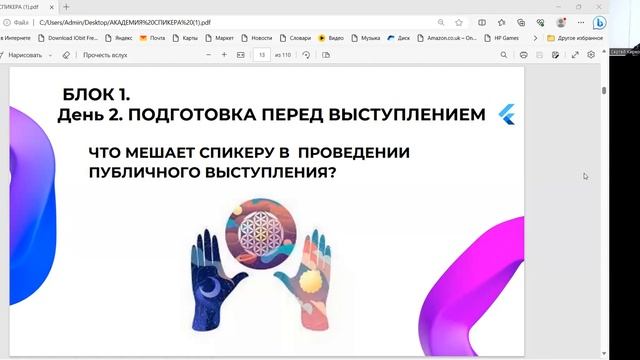Start Прочесть вслух read aloud
This screenshot has height=360, width=640.
point(105,55)
